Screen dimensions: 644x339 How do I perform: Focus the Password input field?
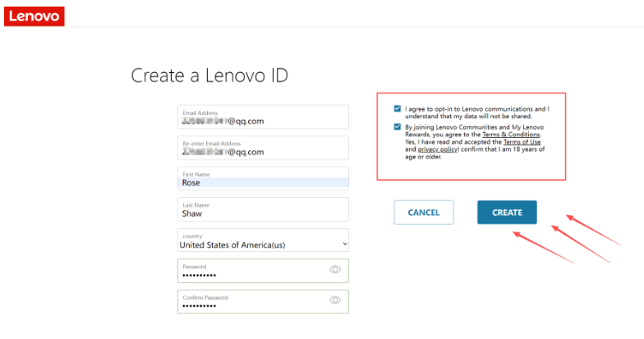pos(263,271)
